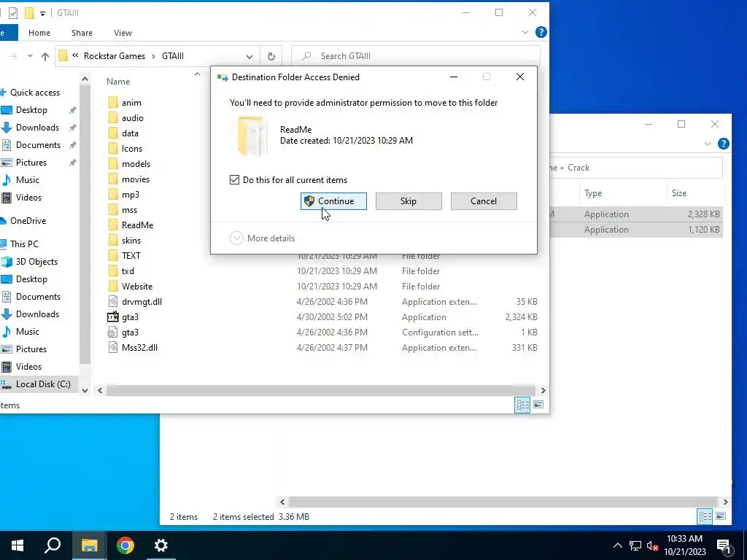The height and width of the screenshot is (560, 747).
Task: Open the Home ribbon tab
Action: 39,33
